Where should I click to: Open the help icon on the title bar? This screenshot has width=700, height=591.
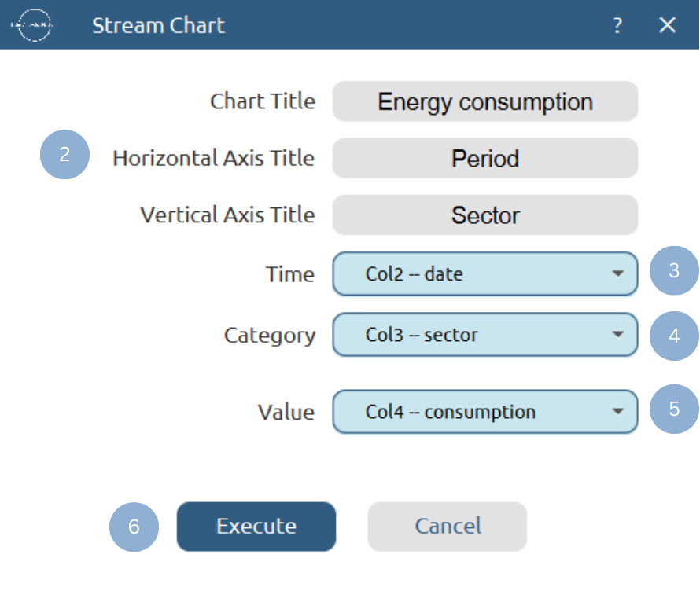pyautogui.click(x=617, y=25)
